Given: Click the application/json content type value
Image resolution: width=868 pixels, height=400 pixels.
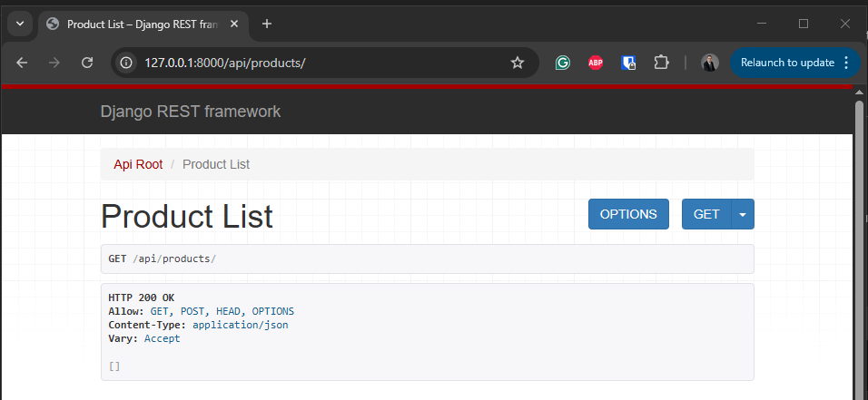Looking at the screenshot, I should [x=241, y=325].
